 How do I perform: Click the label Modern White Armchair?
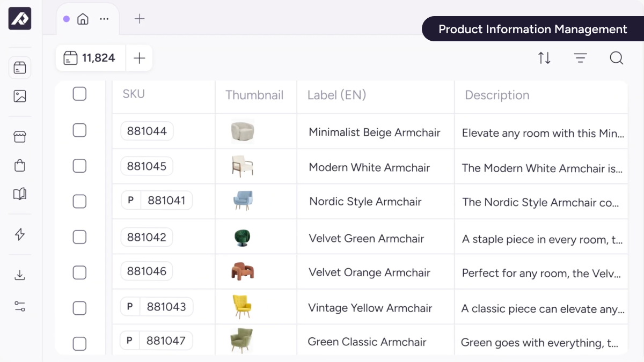click(369, 167)
